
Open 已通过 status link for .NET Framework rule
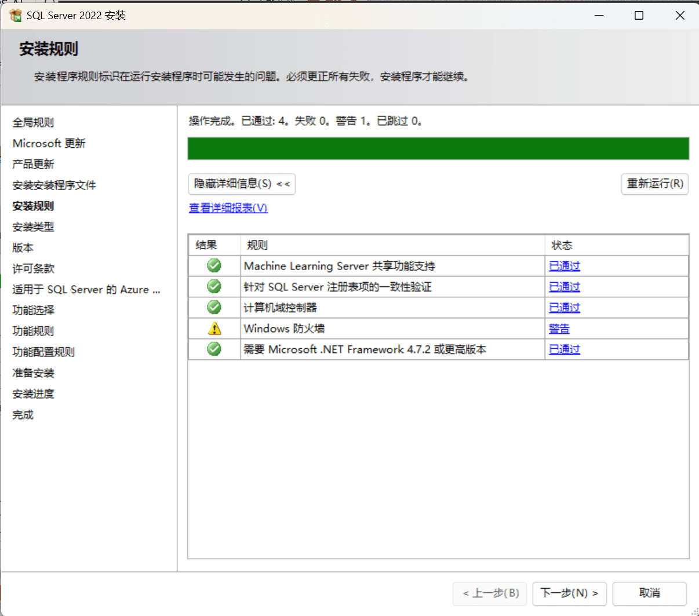(565, 349)
